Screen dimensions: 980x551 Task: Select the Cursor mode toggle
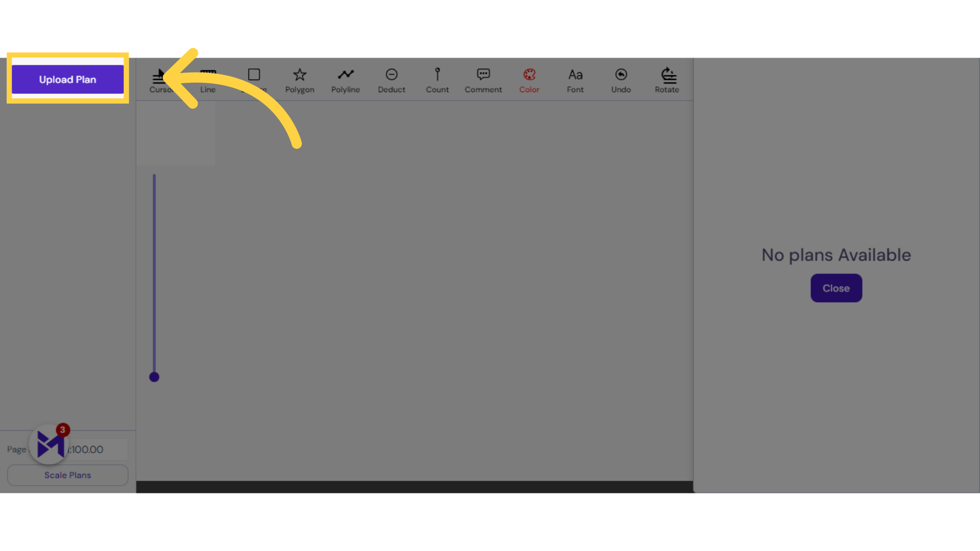tap(161, 79)
